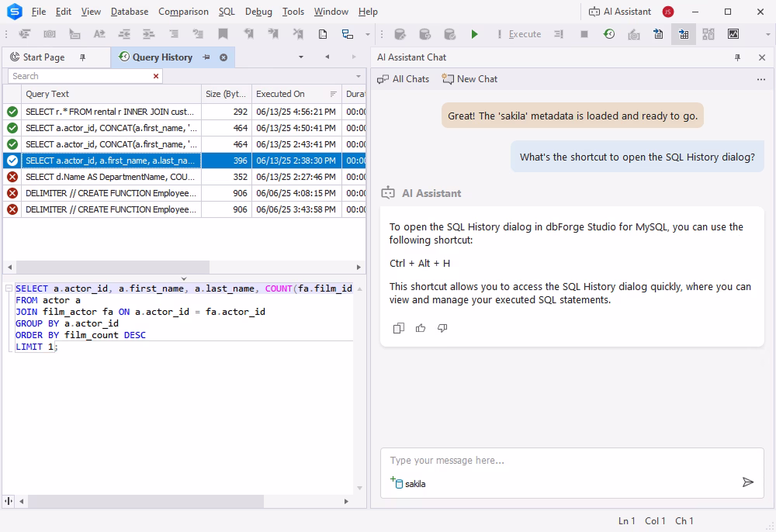Open the document tabs list dropdown
The height and width of the screenshot is (532, 776).
301,57
